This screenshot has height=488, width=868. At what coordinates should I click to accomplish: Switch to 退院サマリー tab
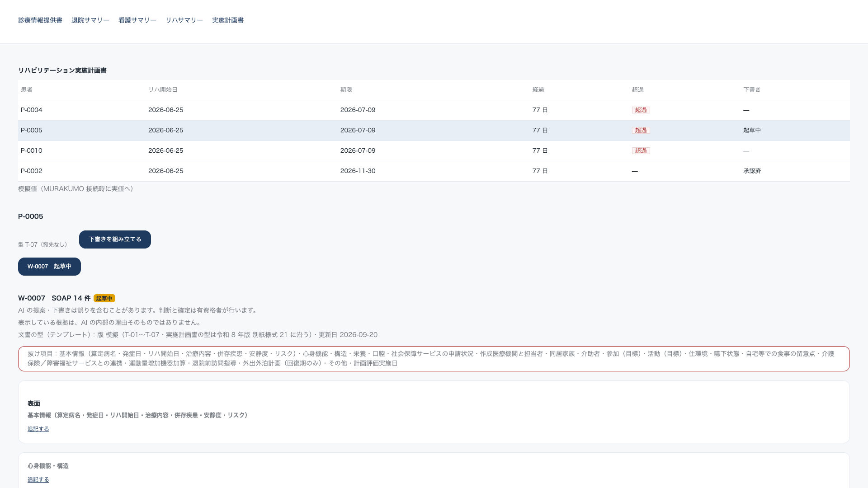(x=90, y=20)
